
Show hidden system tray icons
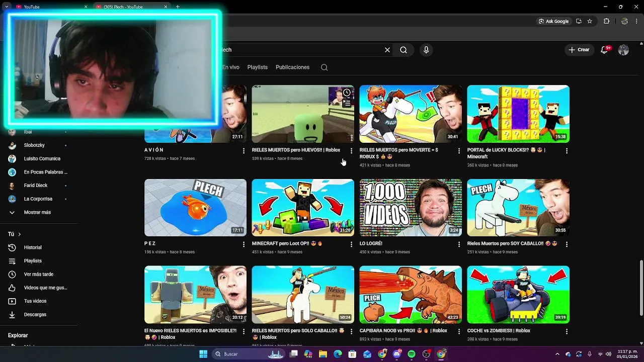(x=557, y=354)
